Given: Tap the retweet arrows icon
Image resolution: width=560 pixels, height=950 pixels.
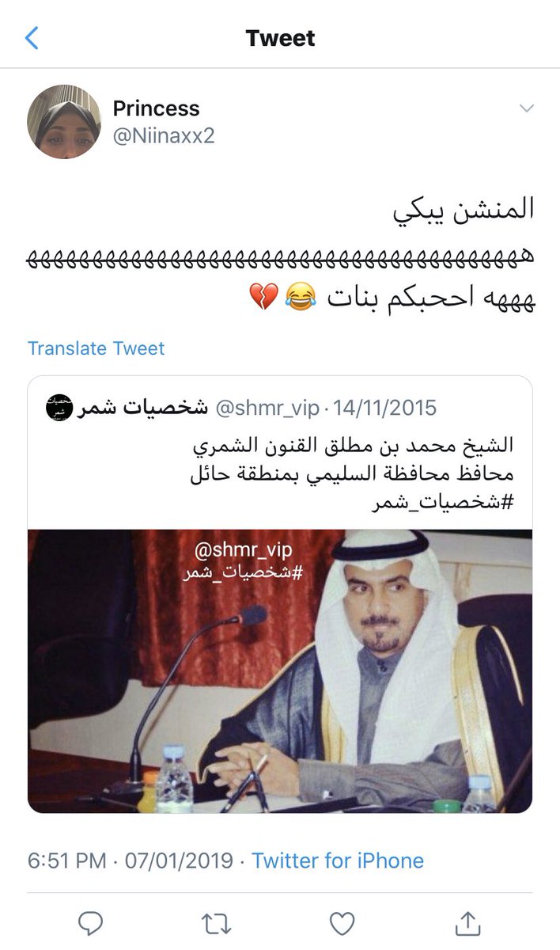Looking at the screenshot, I should coord(216,923).
